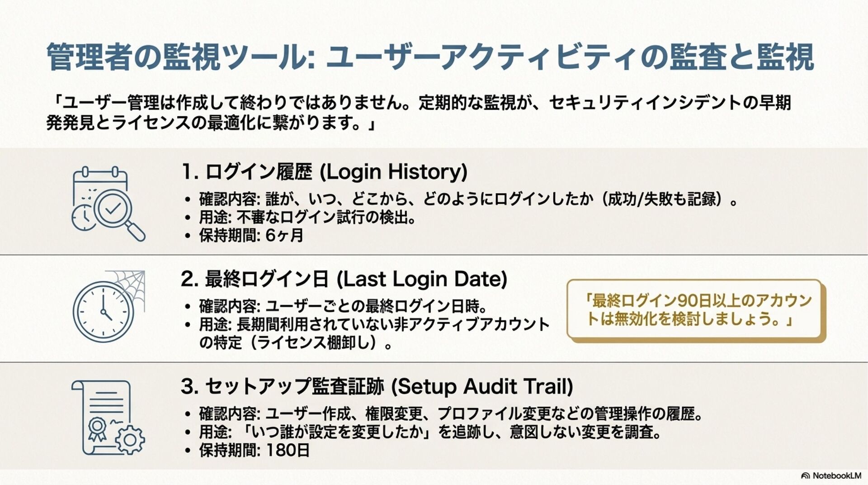
Task: Click the calendar with magnifying glass icon
Action: click(108, 204)
